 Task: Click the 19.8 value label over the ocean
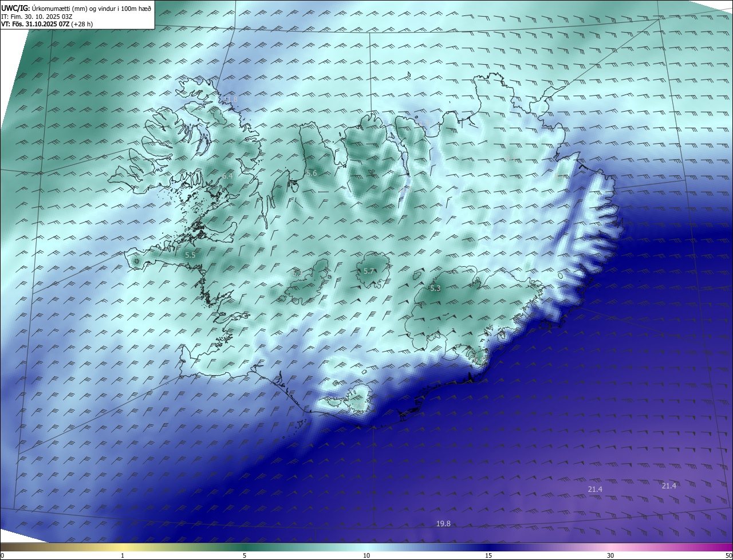click(443, 523)
